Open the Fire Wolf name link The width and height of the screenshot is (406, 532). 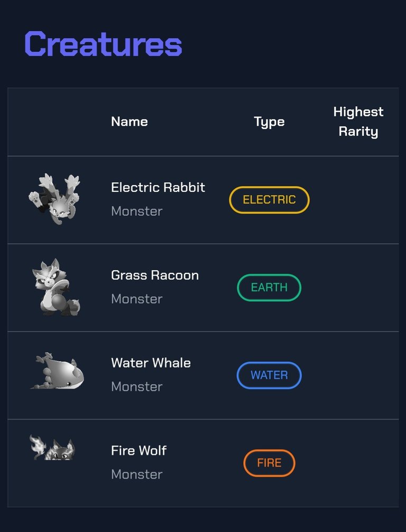coord(139,451)
